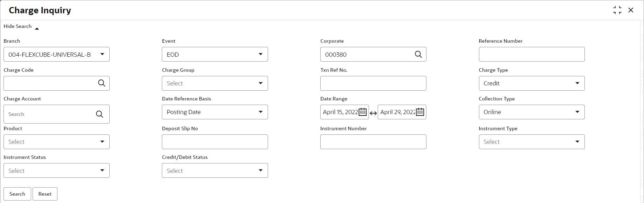Open the Instrument Status dropdown
This screenshot has width=644, height=203.
click(x=102, y=170)
